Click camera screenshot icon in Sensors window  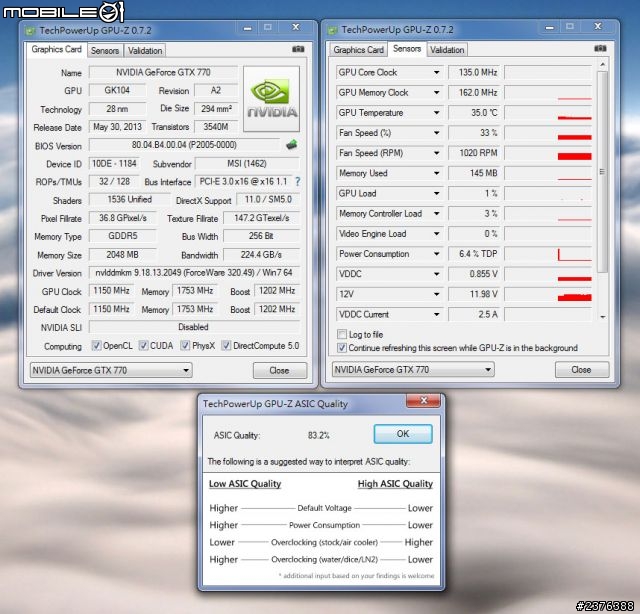coord(600,48)
